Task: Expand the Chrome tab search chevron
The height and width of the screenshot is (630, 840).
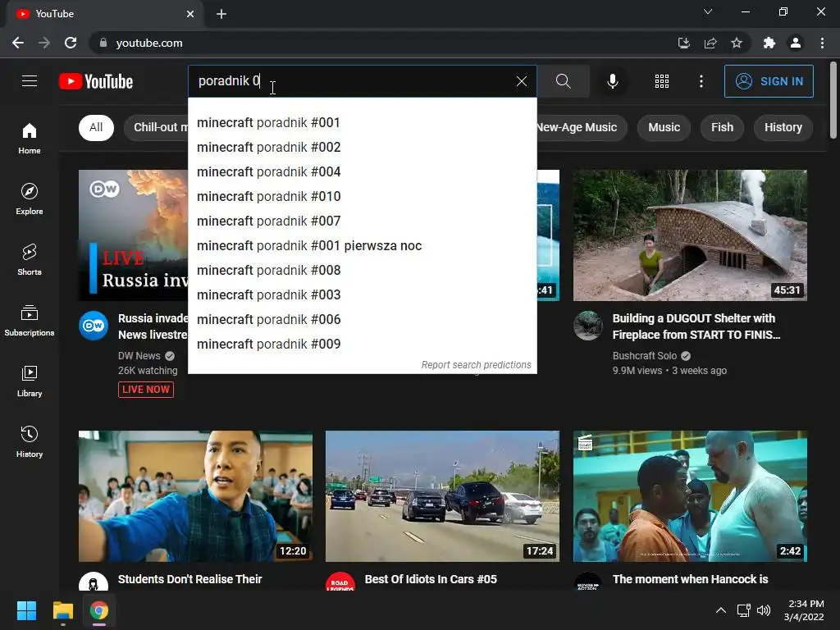Action: 708,11
